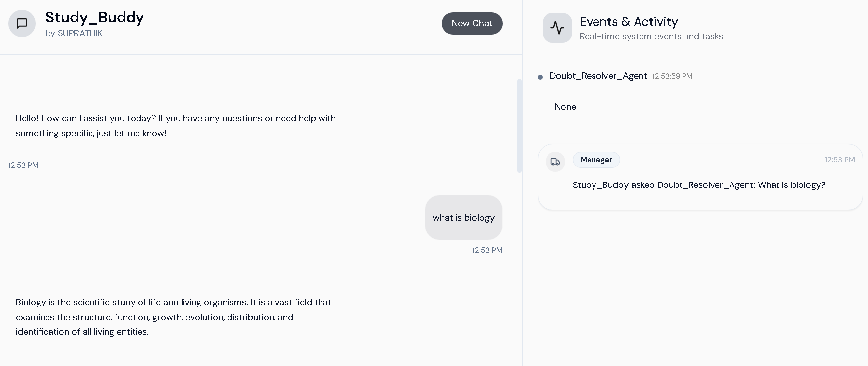
Task: Start a New Chat
Action: click(x=472, y=23)
